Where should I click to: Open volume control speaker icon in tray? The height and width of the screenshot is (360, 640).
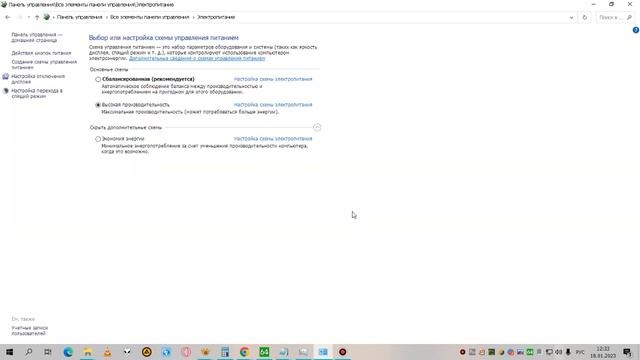(558, 352)
